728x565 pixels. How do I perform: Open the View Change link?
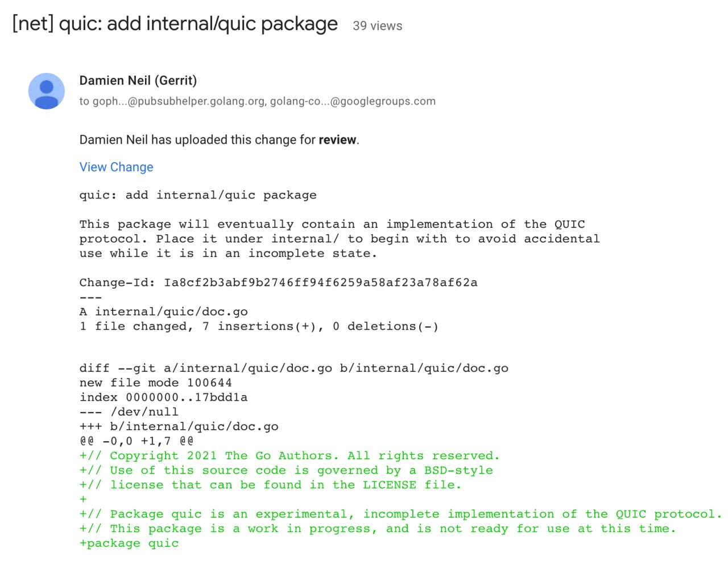click(116, 167)
